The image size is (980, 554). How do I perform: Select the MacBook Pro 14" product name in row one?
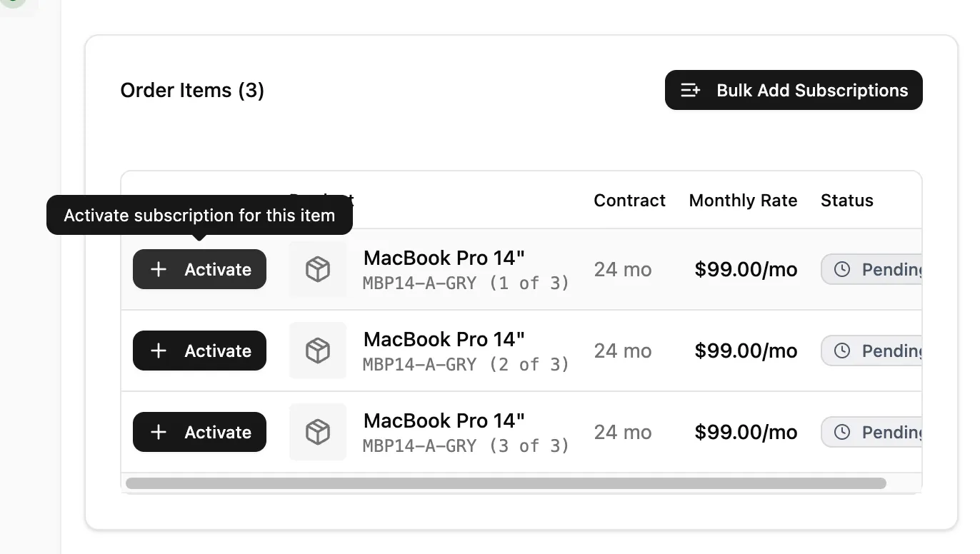tap(443, 258)
